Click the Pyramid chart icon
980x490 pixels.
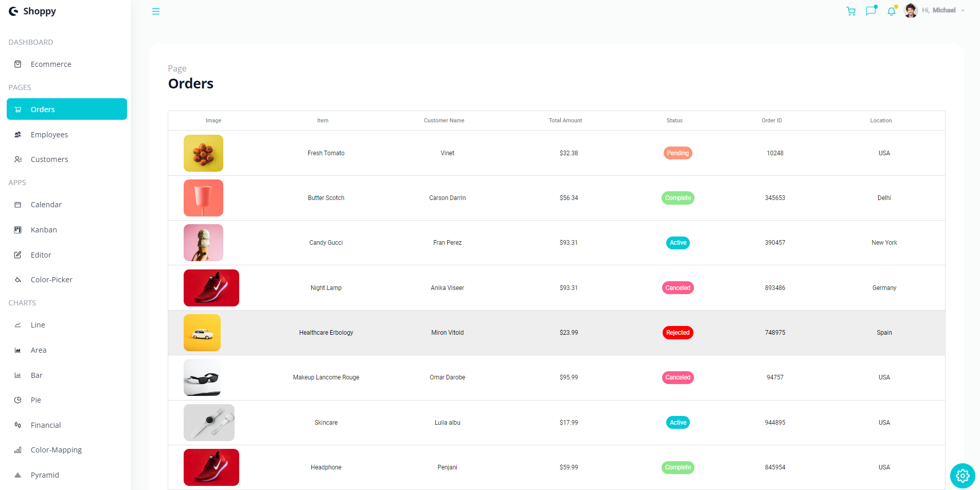click(18, 475)
